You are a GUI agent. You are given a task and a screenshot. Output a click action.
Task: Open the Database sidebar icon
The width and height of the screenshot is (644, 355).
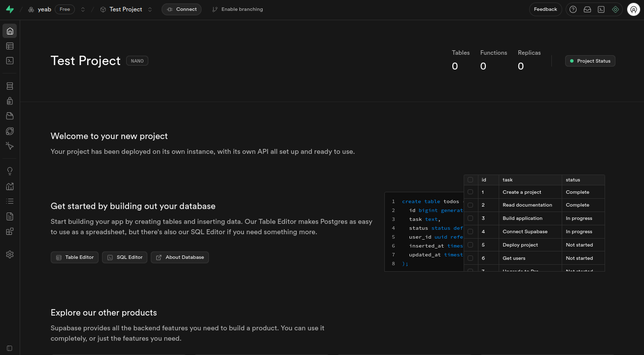click(x=10, y=86)
